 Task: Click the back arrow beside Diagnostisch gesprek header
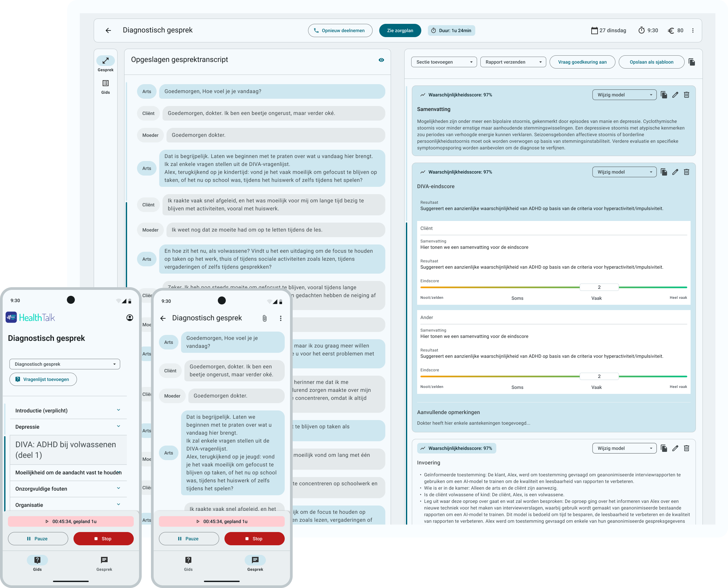pos(108,30)
